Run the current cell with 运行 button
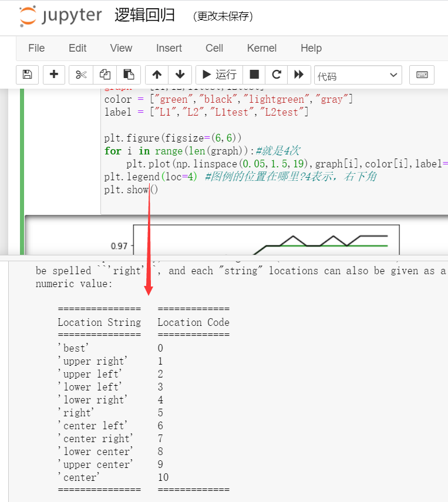 click(x=220, y=75)
